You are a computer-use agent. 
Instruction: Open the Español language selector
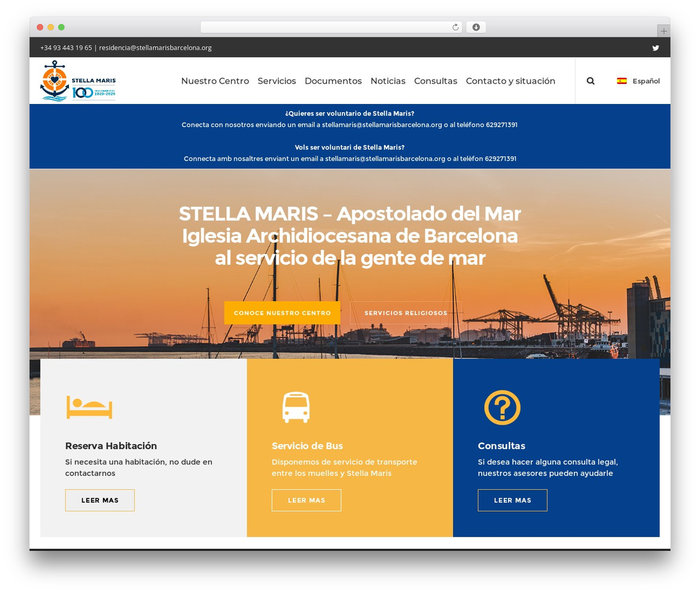pos(639,81)
